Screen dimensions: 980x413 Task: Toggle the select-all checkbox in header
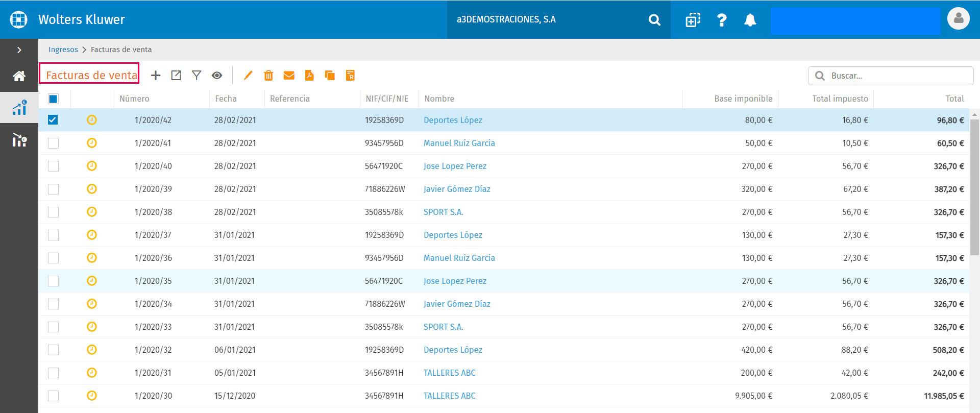(53, 99)
